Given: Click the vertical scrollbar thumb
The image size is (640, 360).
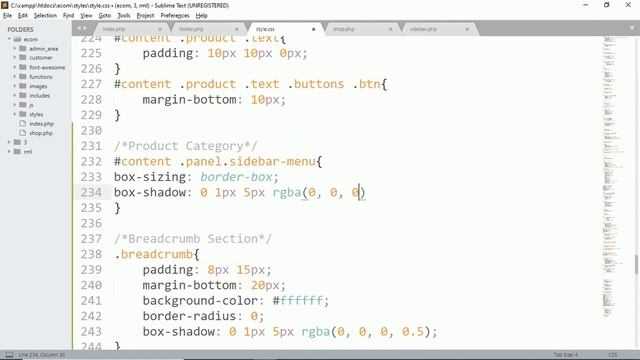Looking at the screenshot, I should pos(636,265).
